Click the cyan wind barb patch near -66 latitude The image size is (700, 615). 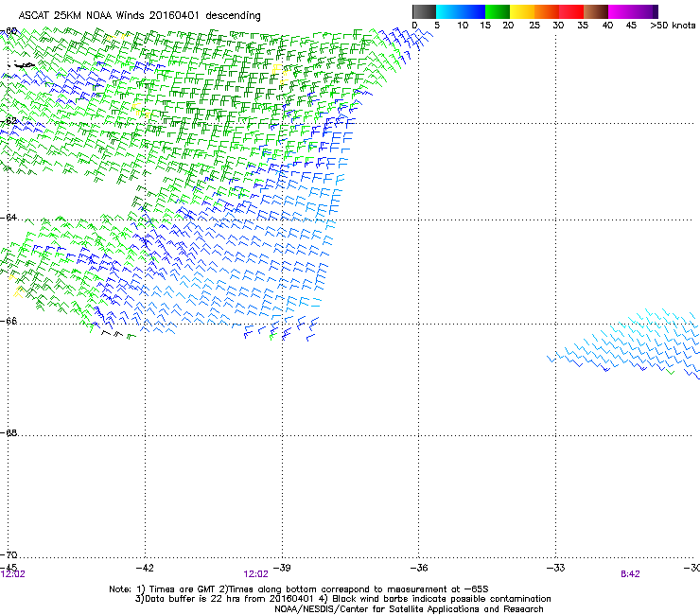[x=624, y=343]
